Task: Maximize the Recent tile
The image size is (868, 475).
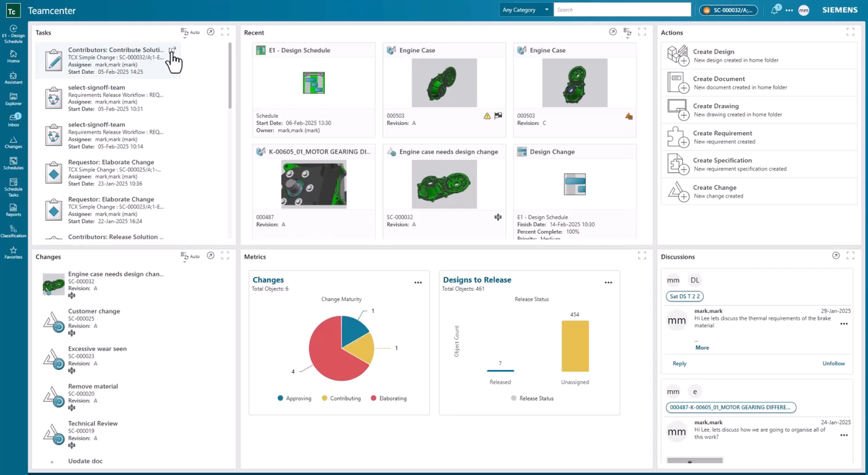Action: [x=642, y=32]
